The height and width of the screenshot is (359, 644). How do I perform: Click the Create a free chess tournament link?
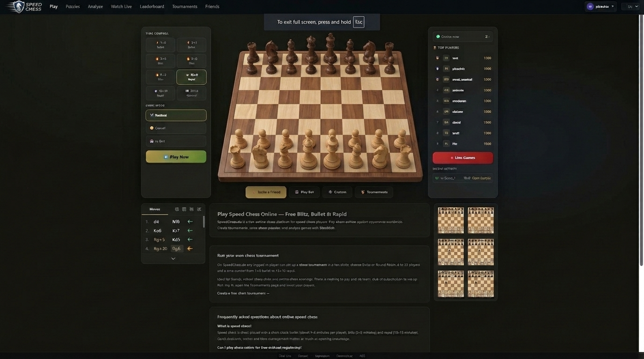pyautogui.click(x=243, y=293)
